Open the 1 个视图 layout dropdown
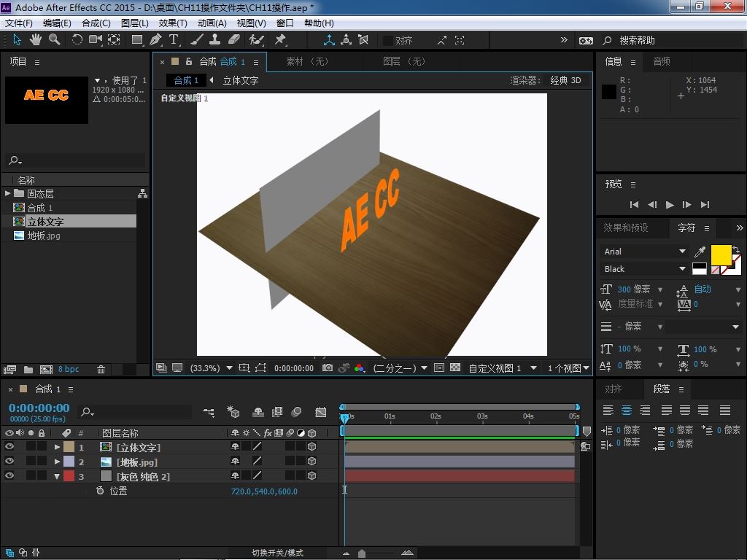 pos(568,368)
